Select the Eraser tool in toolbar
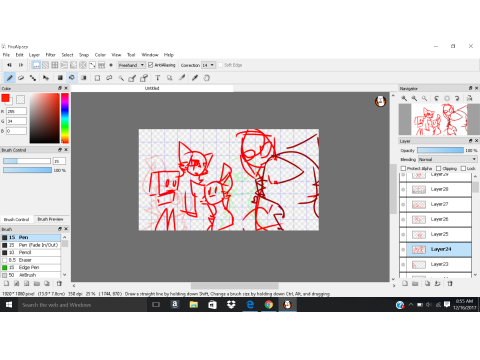Viewport: 480px width, 360px height. [21, 78]
